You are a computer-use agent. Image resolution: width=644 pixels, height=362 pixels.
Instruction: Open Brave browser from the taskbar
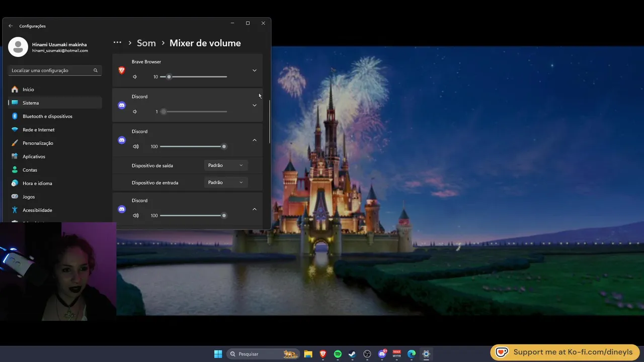tap(323, 354)
